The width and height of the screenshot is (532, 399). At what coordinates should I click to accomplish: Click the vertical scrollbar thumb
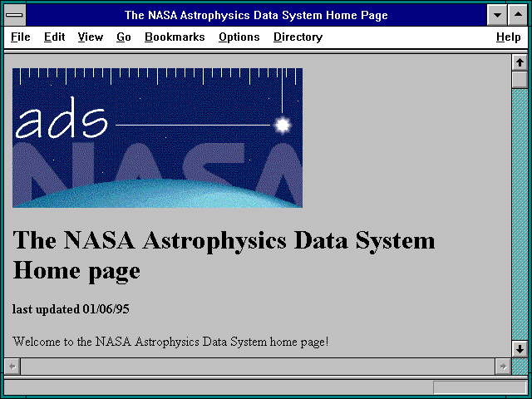[520, 80]
